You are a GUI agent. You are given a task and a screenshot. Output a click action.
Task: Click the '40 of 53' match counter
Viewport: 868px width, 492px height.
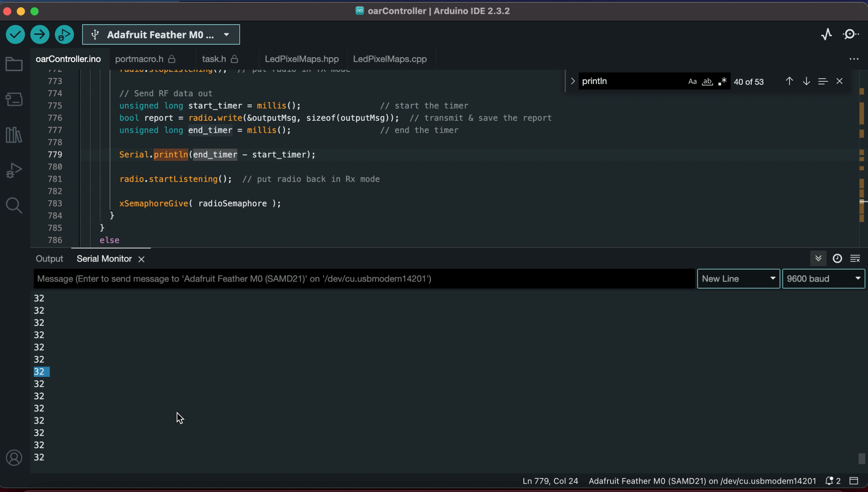tap(748, 82)
